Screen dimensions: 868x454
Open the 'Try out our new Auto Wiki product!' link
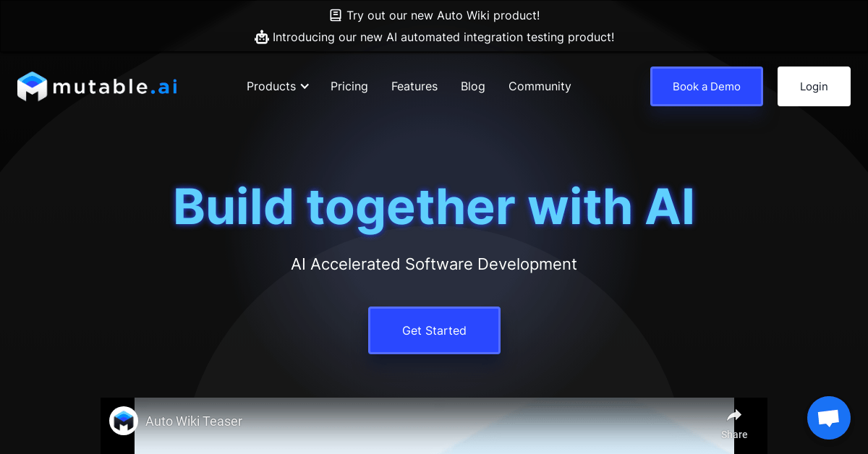click(x=443, y=15)
